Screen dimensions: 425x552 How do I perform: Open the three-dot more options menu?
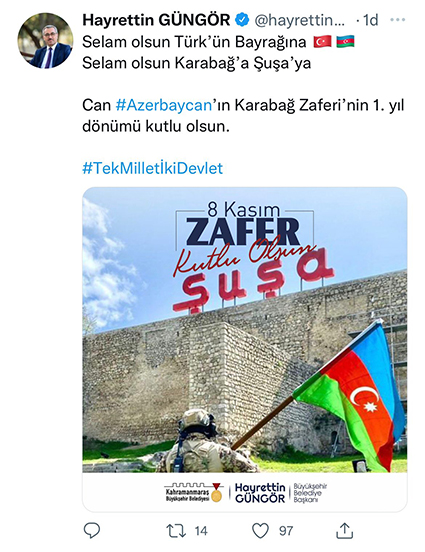pos(398,20)
